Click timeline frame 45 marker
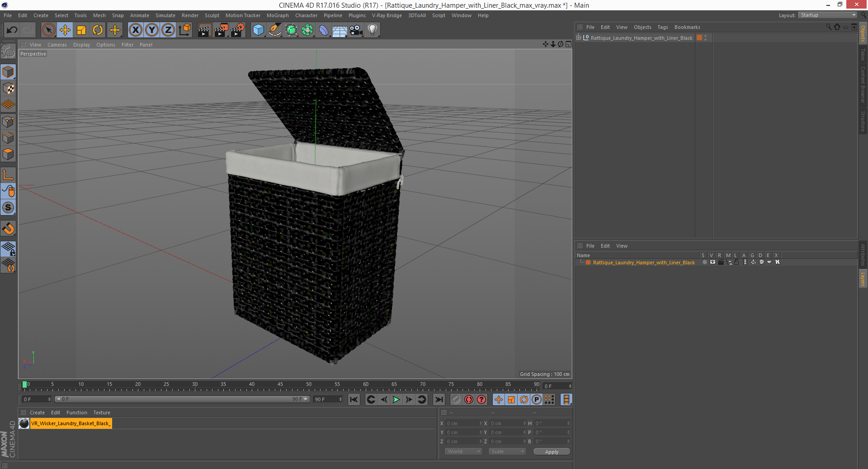Screen dimensions: 868x469 (280, 385)
